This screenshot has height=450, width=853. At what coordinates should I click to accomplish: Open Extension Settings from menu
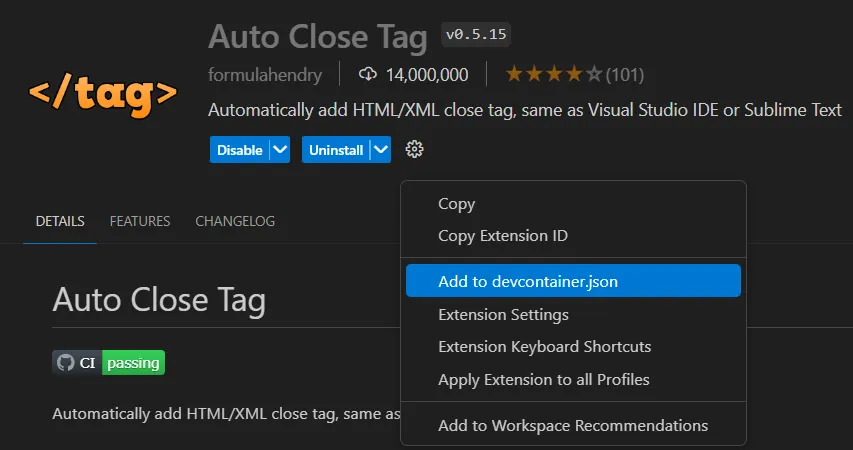pyautogui.click(x=503, y=314)
